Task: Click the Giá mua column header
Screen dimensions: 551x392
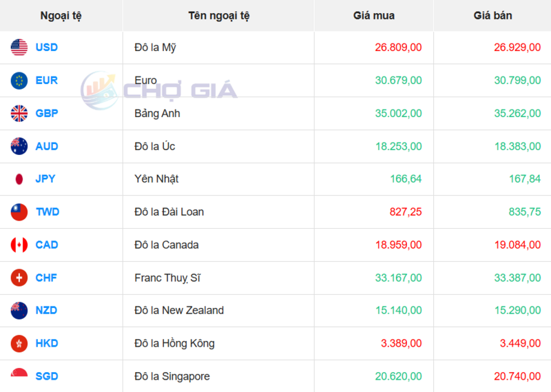Action: pos(374,15)
